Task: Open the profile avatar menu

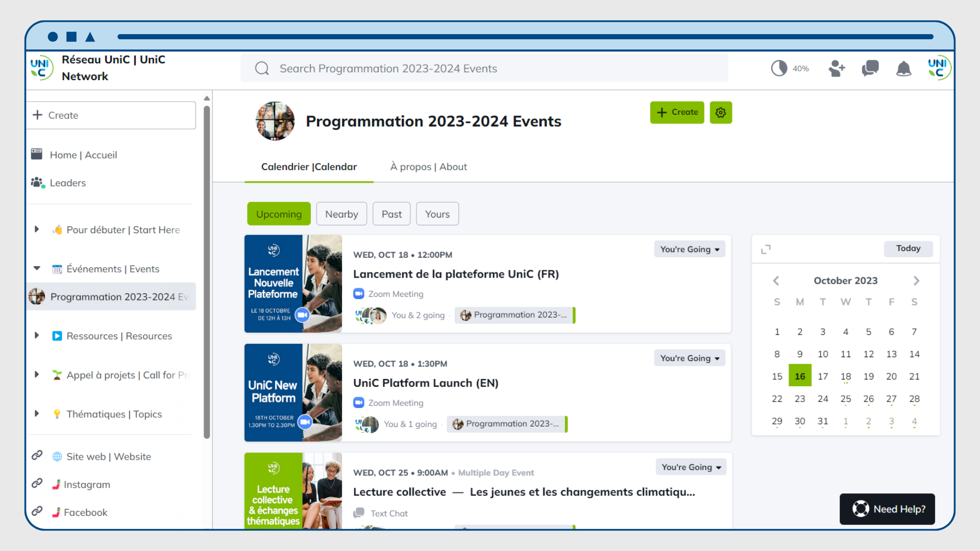Action: [x=939, y=68]
